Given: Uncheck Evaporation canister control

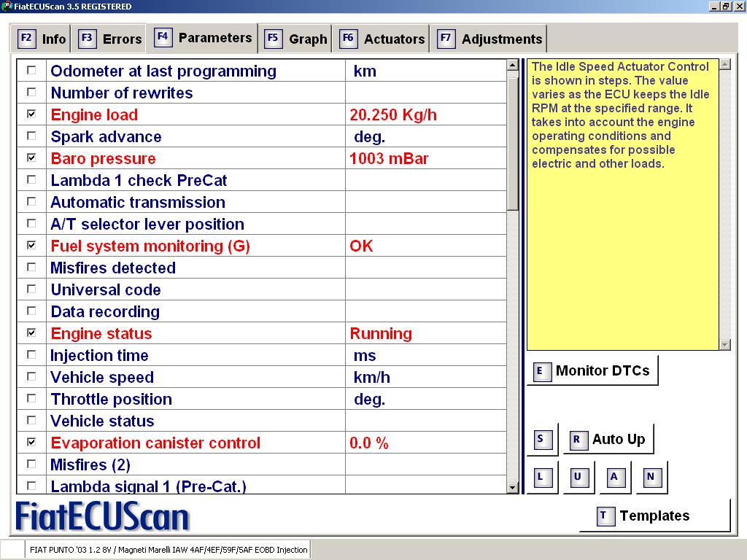Looking at the screenshot, I should pyautogui.click(x=31, y=443).
